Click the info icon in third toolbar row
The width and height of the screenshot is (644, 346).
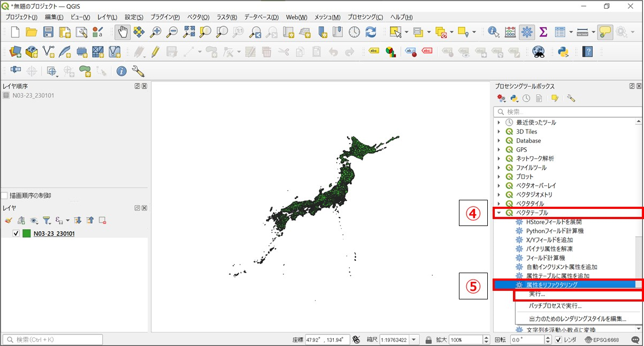tap(121, 71)
